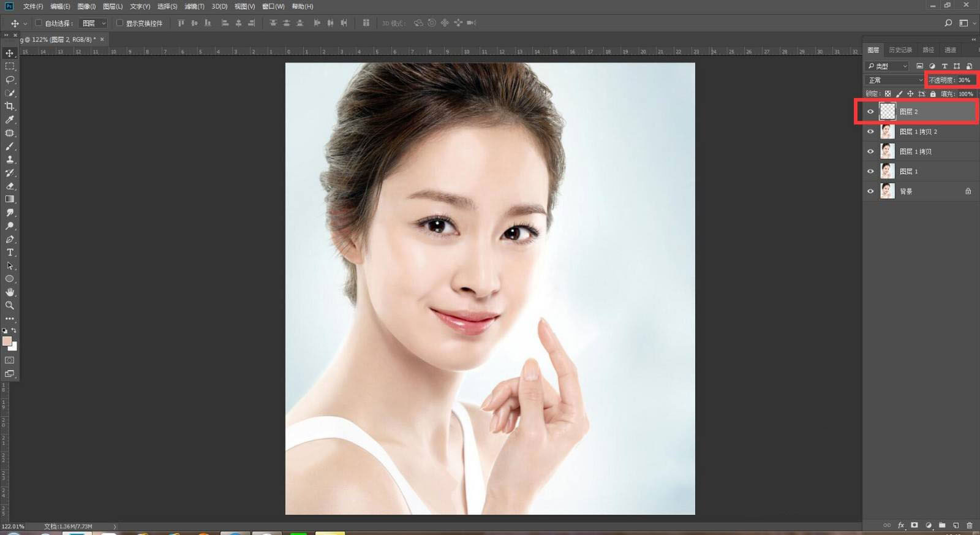The width and height of the screenshot is (980, 535).
Task: Select the Zoom tool
Action: [x=10, y=305]
